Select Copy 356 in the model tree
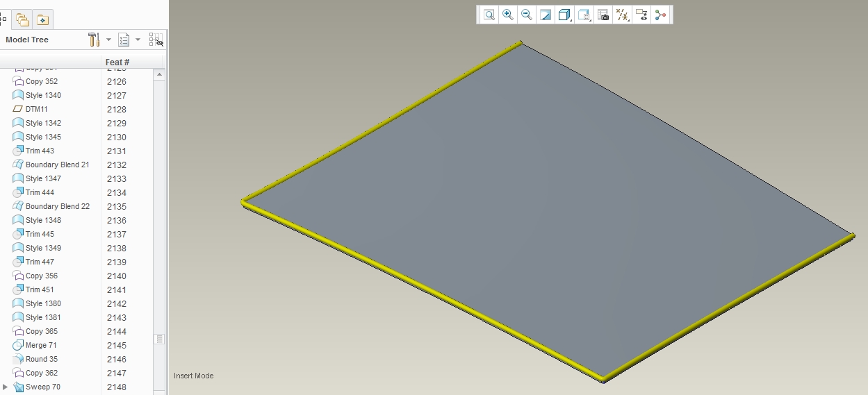Image resolution: width=868 pixels, height=395 pixels. tap(42, 276)
